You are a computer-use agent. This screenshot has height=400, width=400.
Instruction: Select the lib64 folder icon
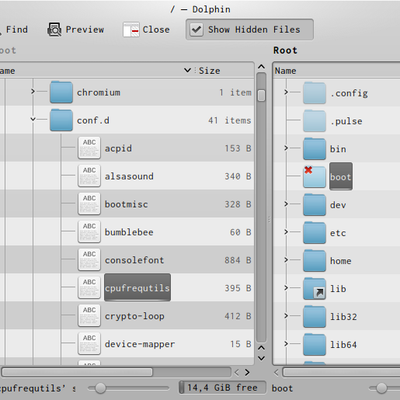314,345
